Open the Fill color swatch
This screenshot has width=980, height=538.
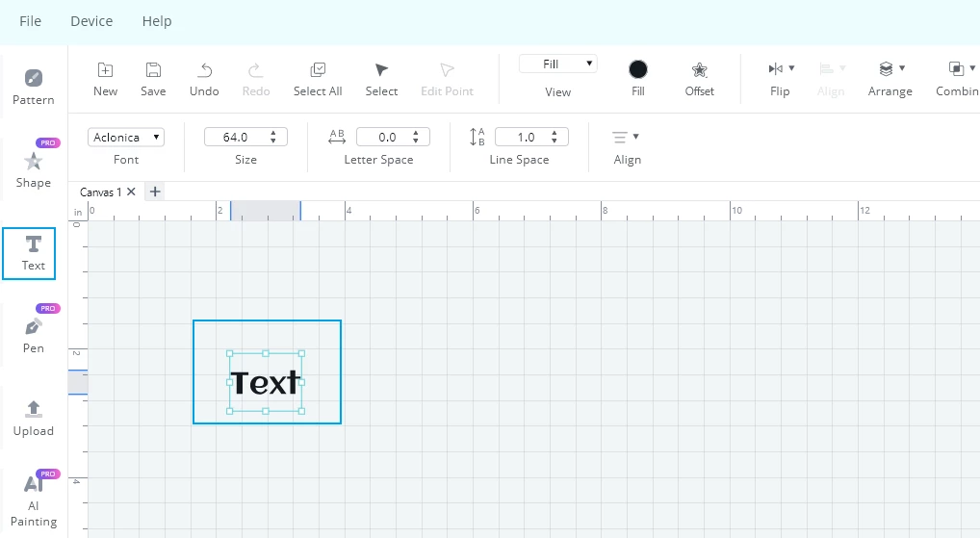coord(638,69)
